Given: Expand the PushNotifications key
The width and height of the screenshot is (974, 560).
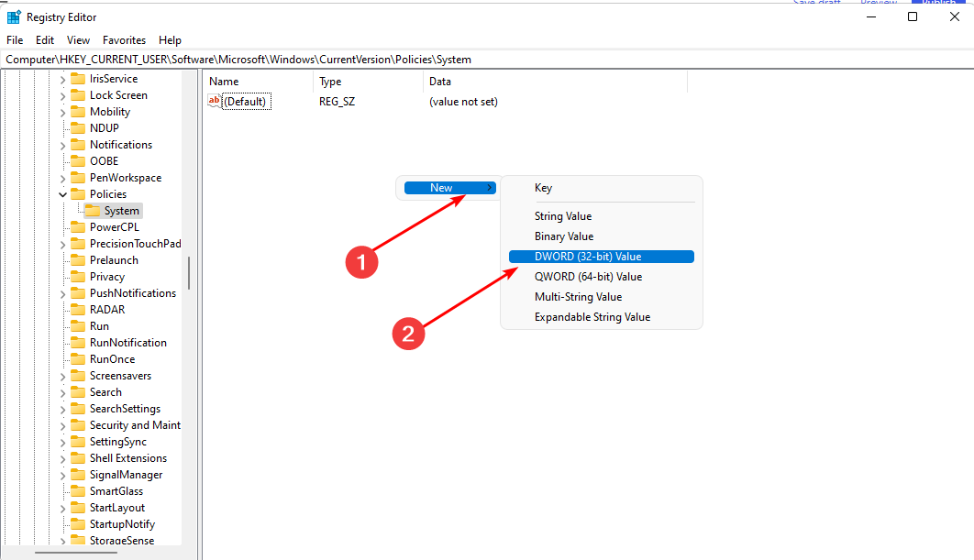Looking at the screenshot, I should click(62, 293).
